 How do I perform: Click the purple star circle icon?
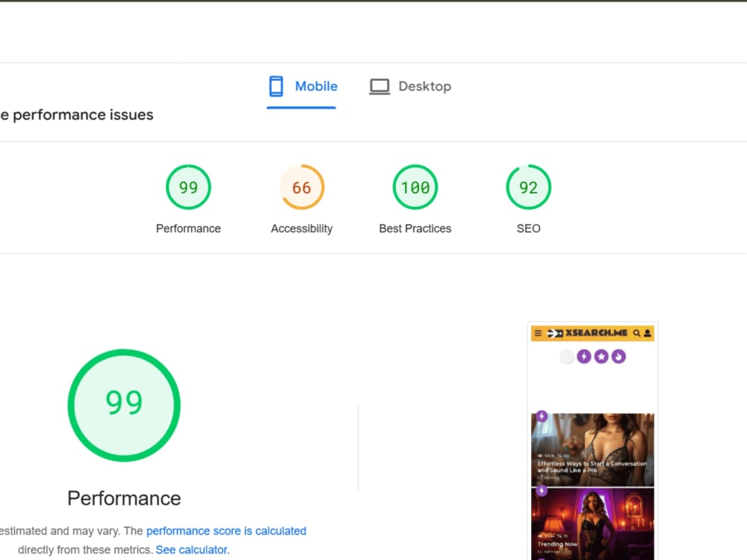point(601,356)
